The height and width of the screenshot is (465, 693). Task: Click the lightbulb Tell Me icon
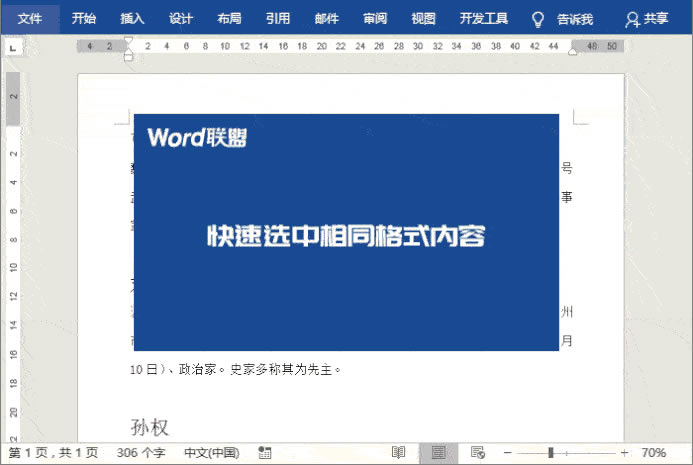point(537,19)
